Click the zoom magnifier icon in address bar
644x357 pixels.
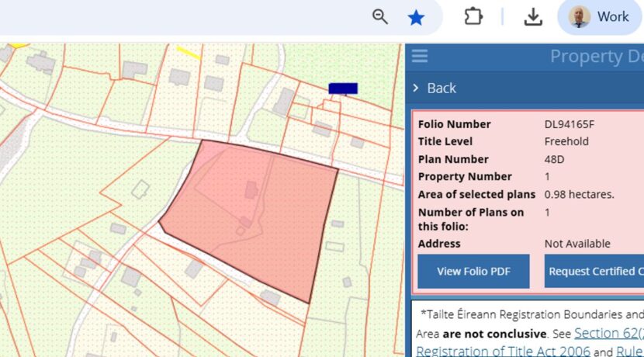[x=379, y=17]
